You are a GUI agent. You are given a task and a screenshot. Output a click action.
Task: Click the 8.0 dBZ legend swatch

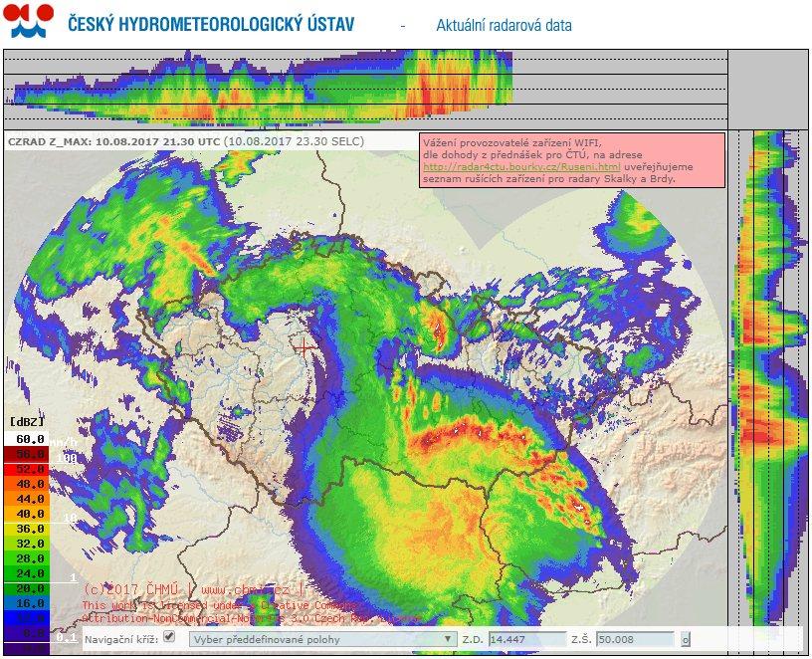coord(27,633)
